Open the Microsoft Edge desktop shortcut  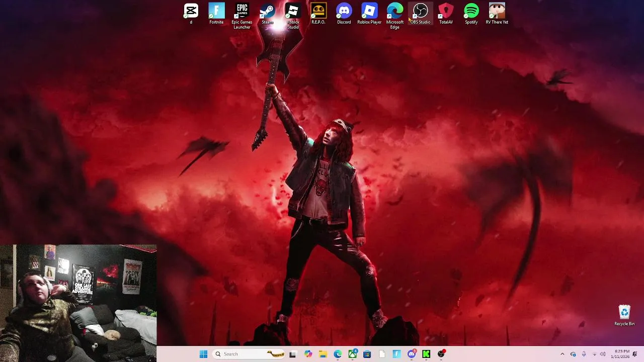395,16
